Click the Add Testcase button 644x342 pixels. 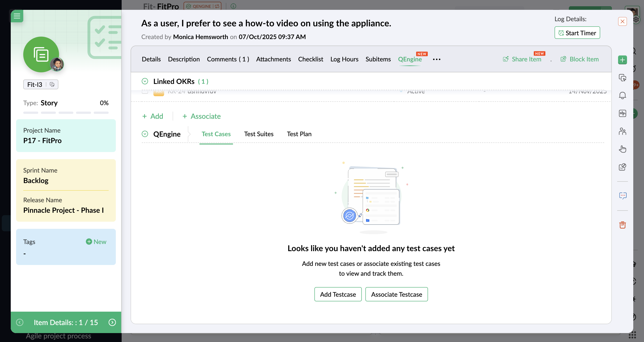click(338, 294)
